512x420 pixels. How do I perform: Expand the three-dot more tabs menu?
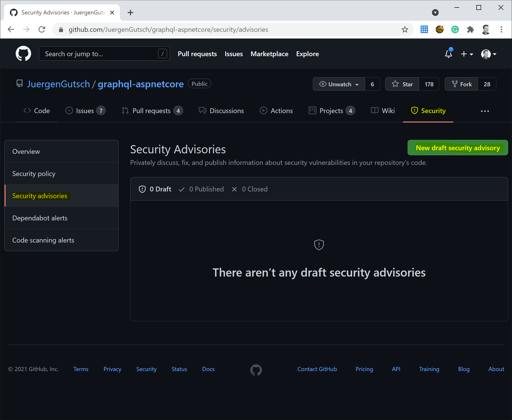coord(485,111)
